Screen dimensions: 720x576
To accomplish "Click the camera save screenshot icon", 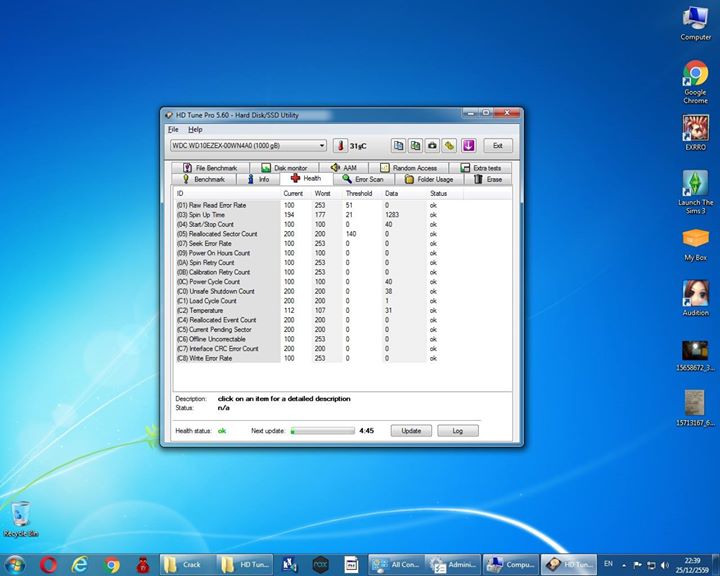I will 432,146.
